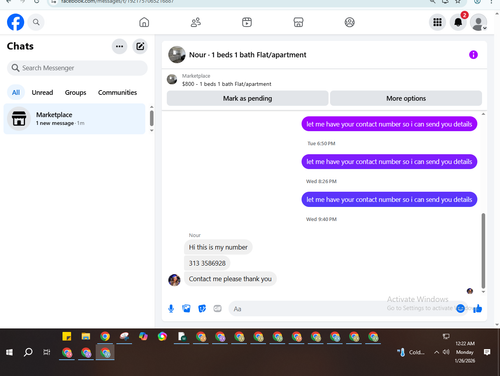500x376 pixels.
Task: Open the Windows Start menu
Action: click(9, 352)
